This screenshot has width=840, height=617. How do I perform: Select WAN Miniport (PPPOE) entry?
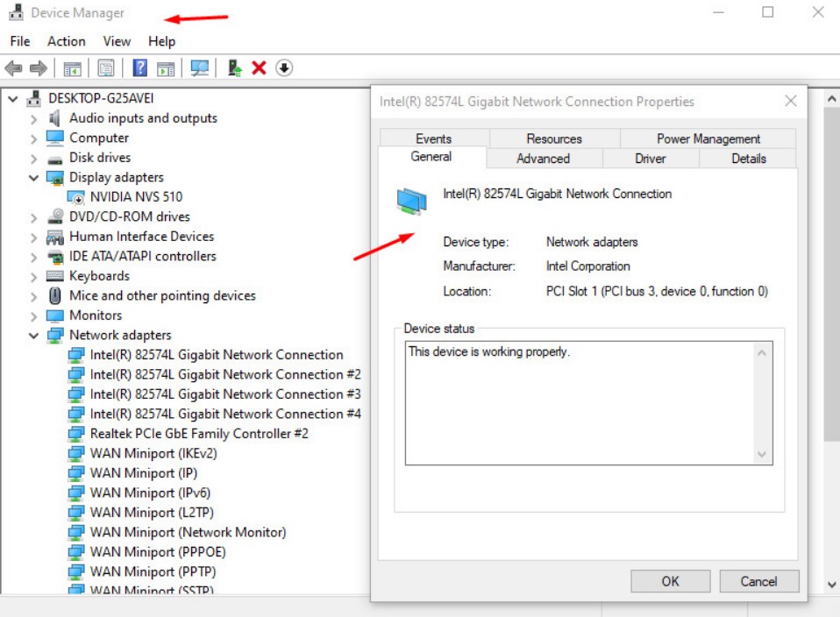(158, 552)
